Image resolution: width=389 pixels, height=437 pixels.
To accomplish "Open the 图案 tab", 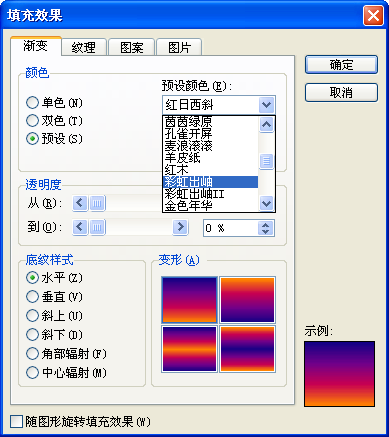I will (x=132, y=47).
